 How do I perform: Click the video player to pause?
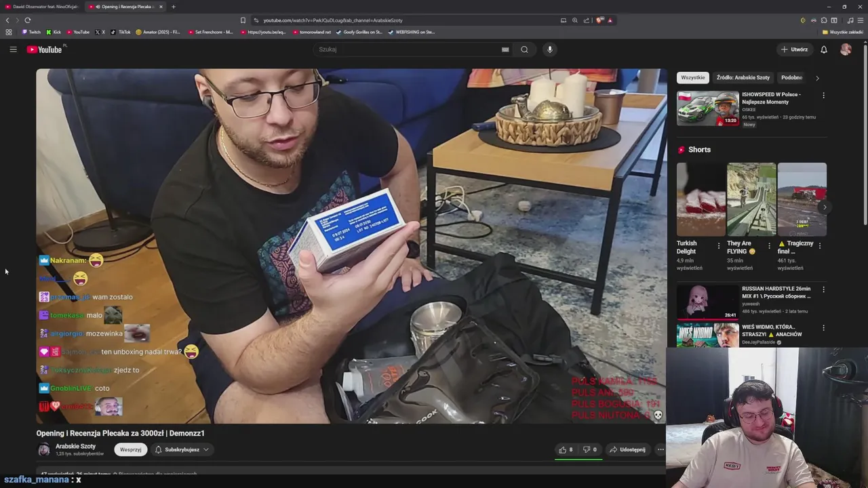351,245
